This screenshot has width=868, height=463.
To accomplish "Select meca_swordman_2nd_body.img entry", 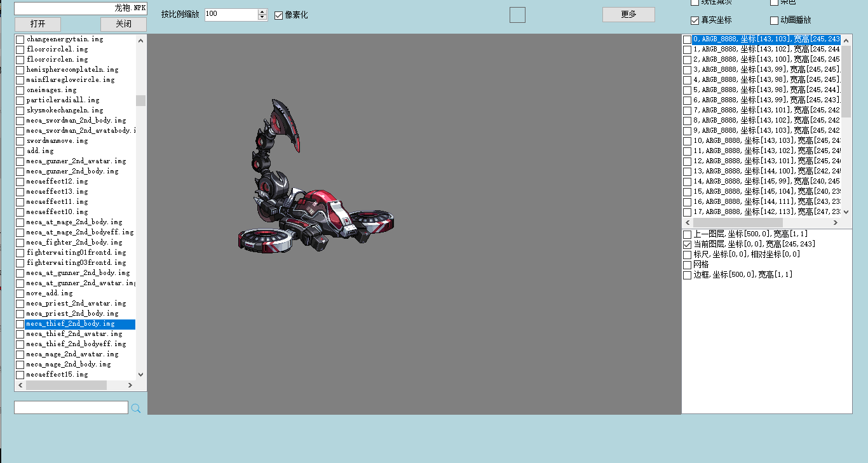I will coord(76,121).
